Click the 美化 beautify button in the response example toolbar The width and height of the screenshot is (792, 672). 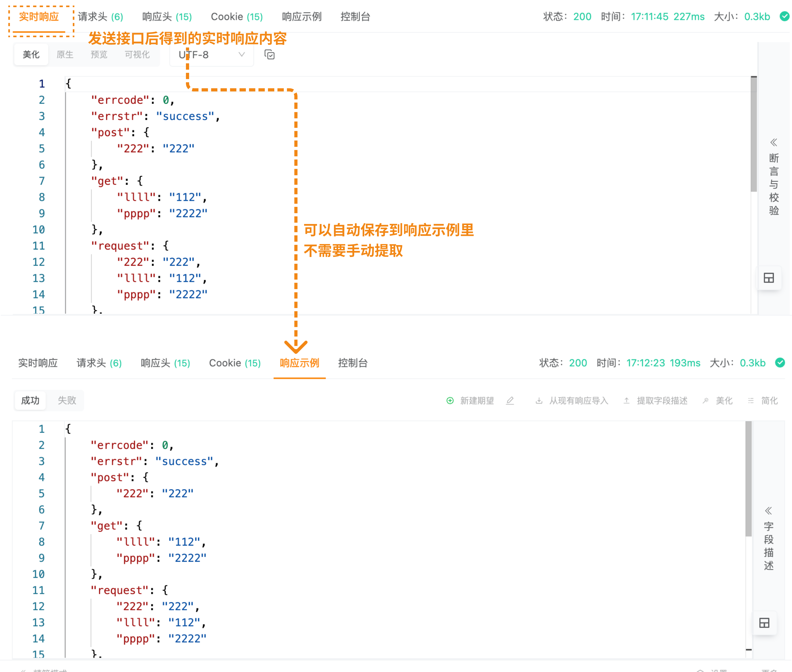(718, 401)
